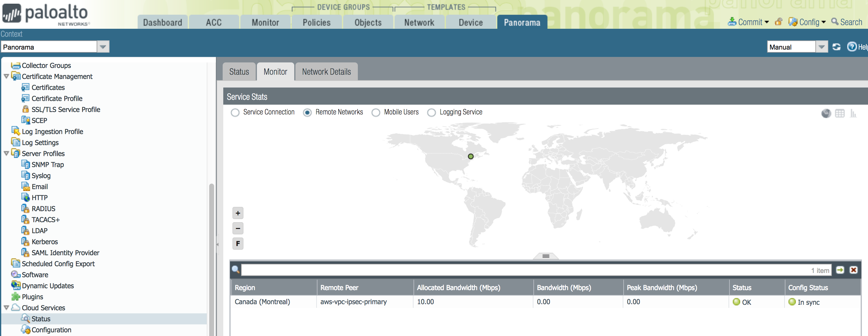Select the Service Connection radio button
Image resolution: width=868 pixels, height=336 pixels.
[x=235, y=113]
